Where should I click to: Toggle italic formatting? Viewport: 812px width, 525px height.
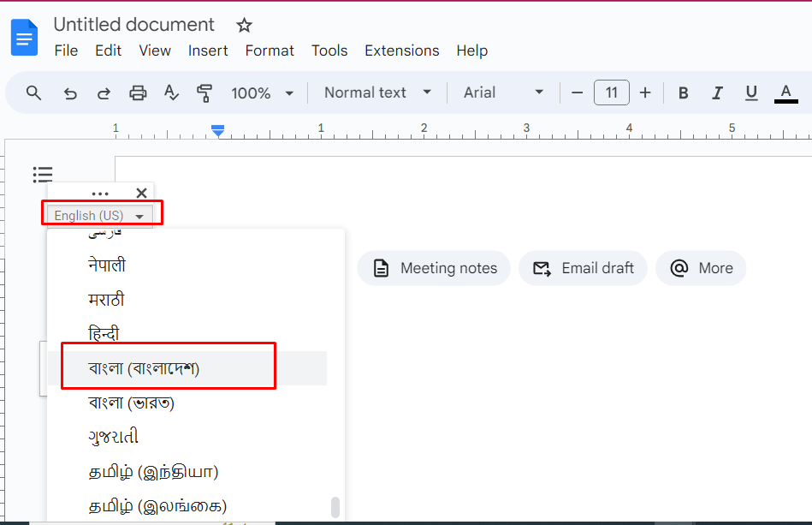[717, 93]
